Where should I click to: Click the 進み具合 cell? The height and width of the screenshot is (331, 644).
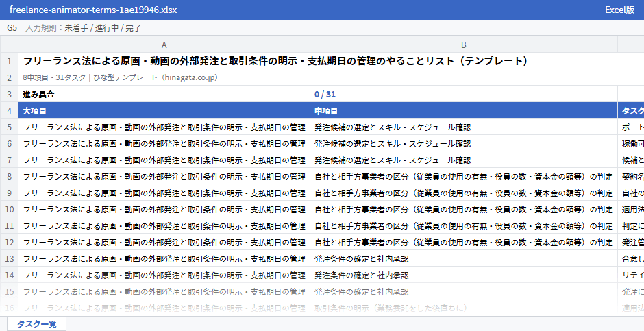click(x=164, y=94)
